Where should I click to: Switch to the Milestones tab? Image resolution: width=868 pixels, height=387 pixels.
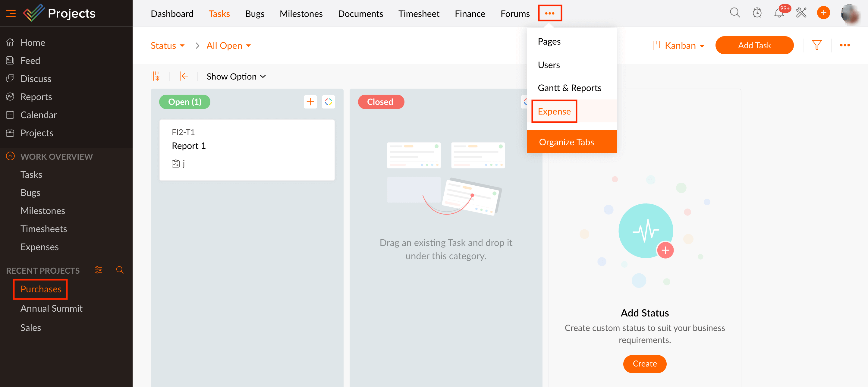(x=301, y=14)
